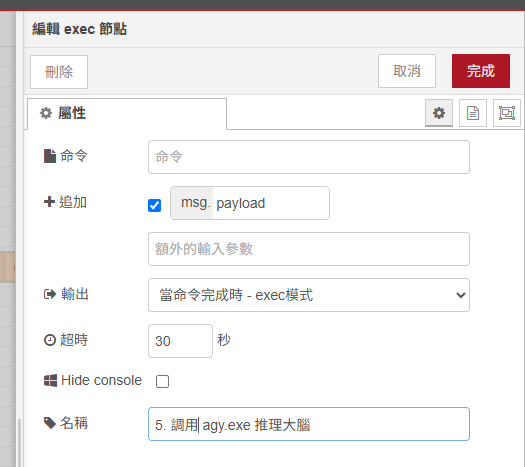Focus the 命令 command input field
The height and width of the screenshot is (467, 525).
pos(309,157)
